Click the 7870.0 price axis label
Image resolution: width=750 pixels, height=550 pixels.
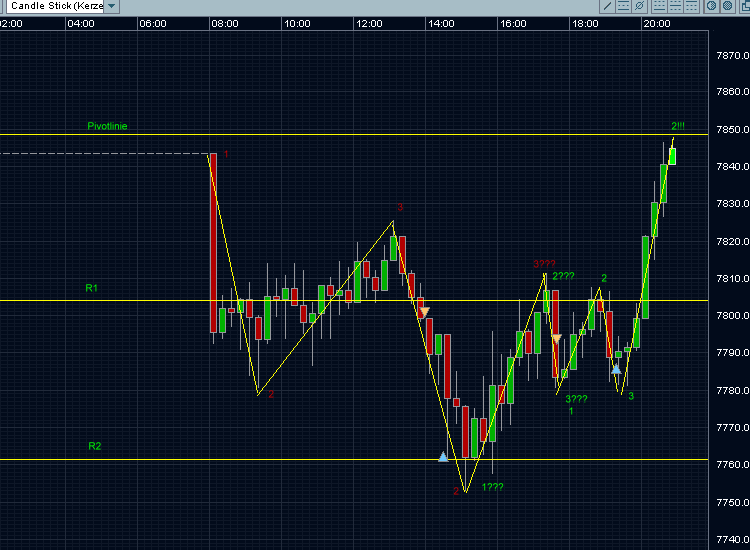733,55
